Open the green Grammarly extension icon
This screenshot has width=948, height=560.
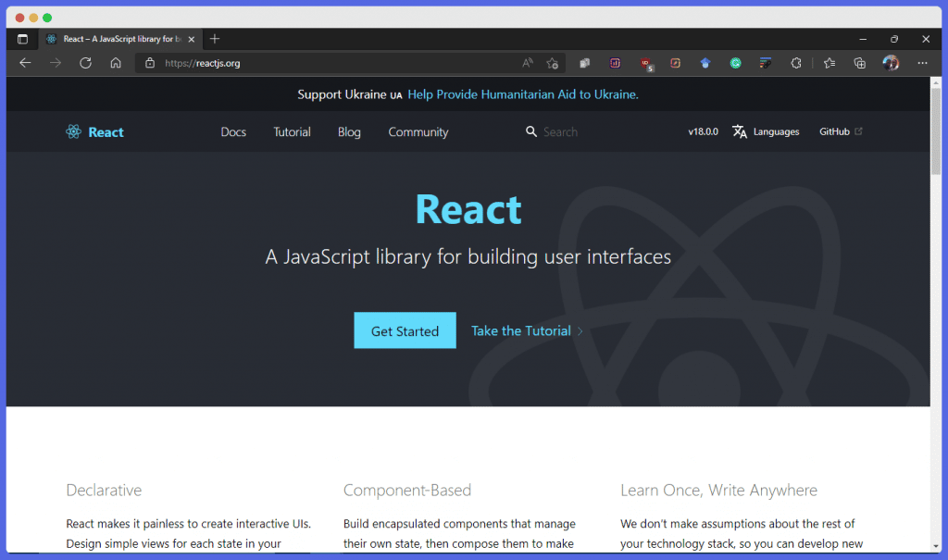[735, 63]
